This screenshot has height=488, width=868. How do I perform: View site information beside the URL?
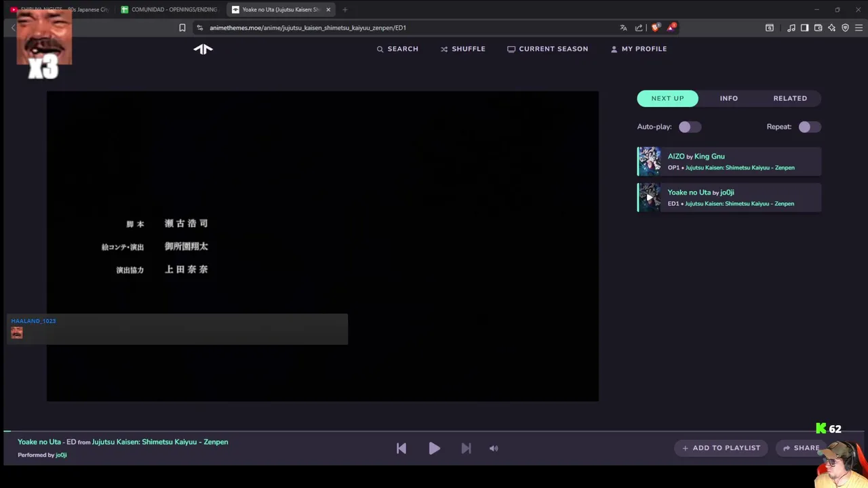(199, 28)
